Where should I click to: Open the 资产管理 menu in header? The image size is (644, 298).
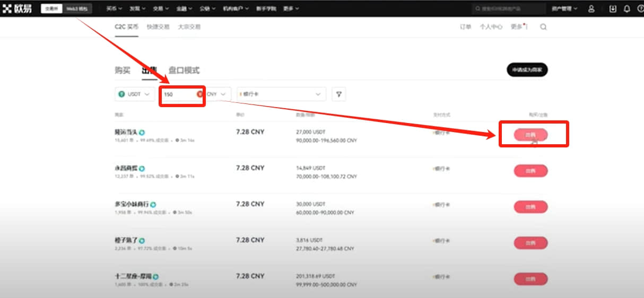(564, 9)
